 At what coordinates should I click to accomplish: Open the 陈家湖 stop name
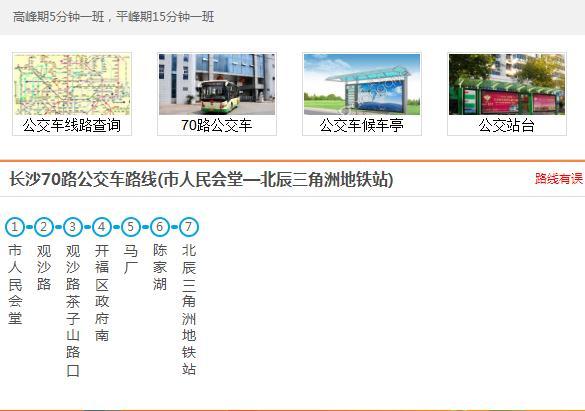click(x=160, y=267)
